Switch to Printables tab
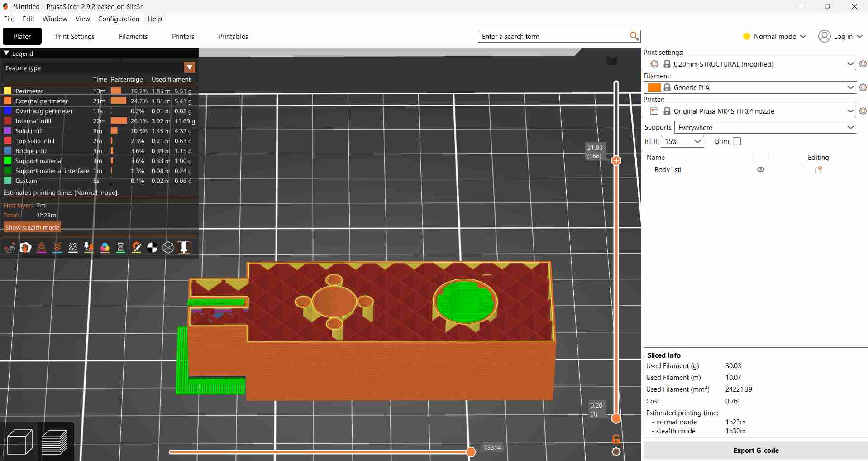The image size is (868, 461). pos(233,37)
